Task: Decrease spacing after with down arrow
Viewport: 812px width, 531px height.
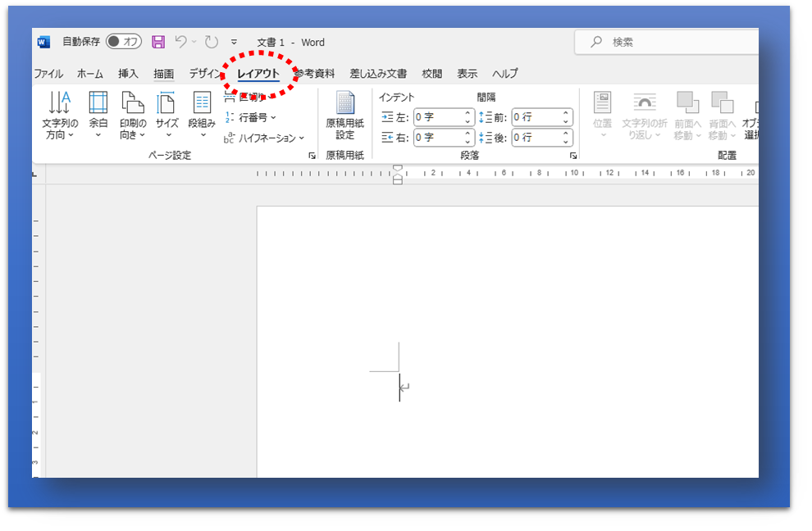Action: (566, 142)
